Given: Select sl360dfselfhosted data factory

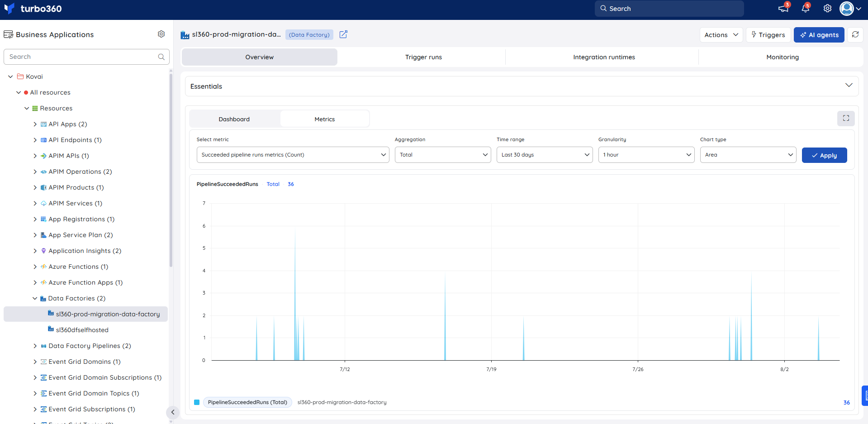Looking at the screenshot, I should (82, 330).
